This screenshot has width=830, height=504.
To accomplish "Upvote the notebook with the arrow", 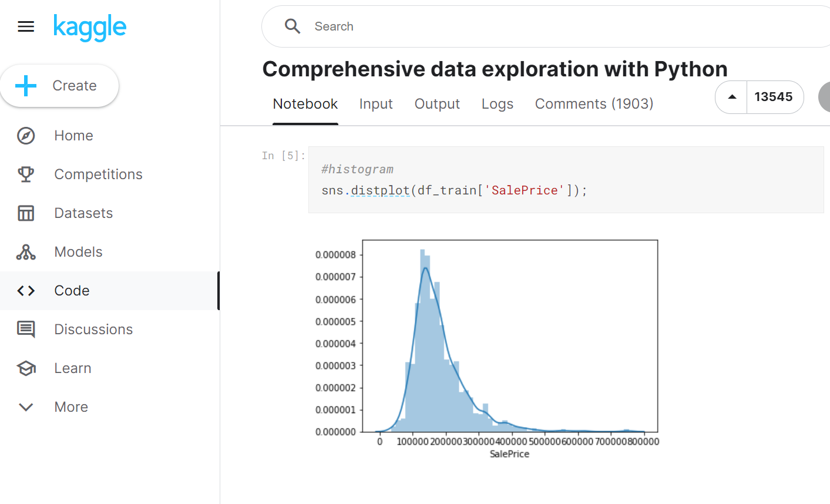I will (x=732, y=97).
